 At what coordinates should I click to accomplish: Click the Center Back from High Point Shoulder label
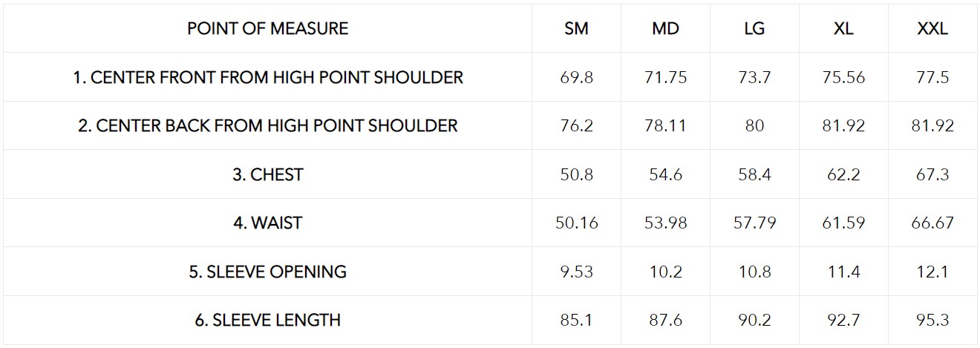click(x=267, y=125)
